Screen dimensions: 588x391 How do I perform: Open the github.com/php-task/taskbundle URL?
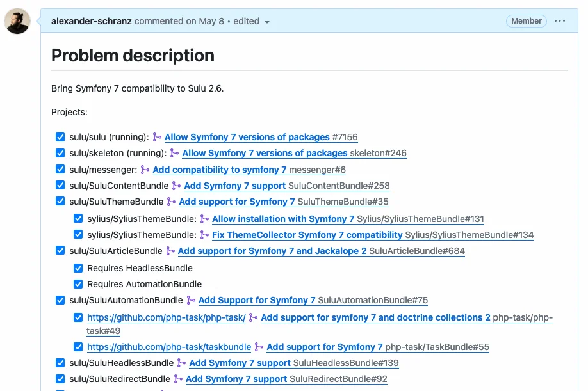tap(169, 347)
